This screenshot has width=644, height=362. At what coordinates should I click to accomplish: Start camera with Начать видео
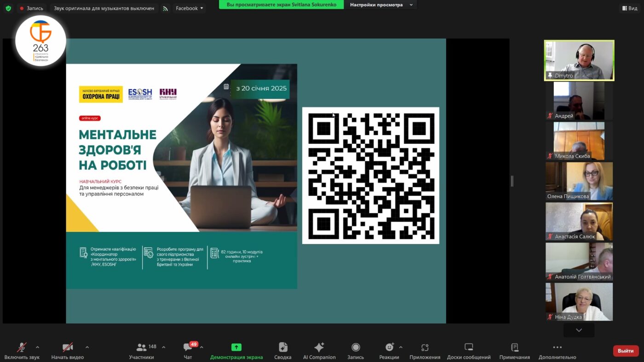click(68, 351)
